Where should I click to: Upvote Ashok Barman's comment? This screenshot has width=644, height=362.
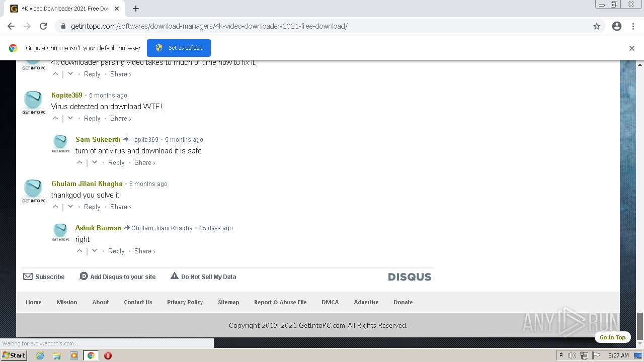(79, 251)
